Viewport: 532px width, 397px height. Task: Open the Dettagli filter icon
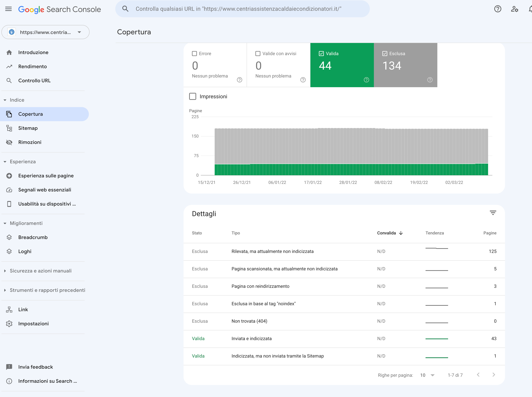pos(493,213)
